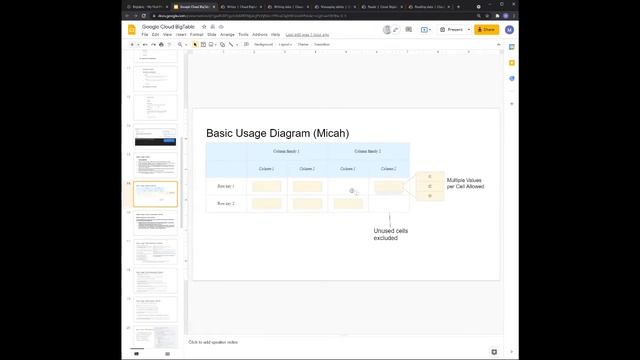Click the Basic Usage Diagram (Micah) title
This screenshot has height=360, width=640.
click(x=278, y=133)
